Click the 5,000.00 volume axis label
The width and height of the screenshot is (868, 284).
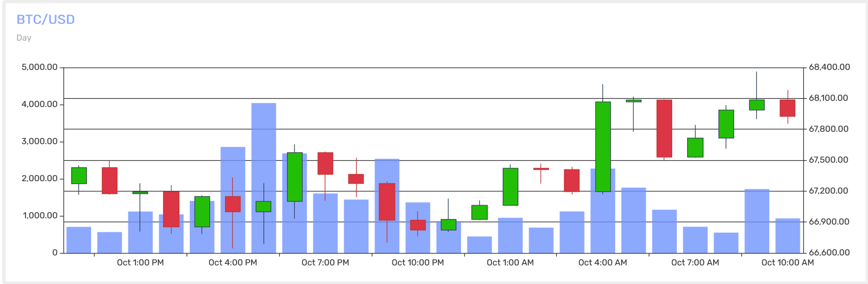[39, 67]
